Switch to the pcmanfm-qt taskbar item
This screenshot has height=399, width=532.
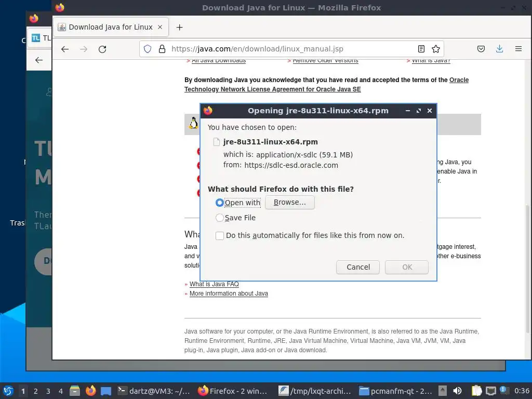tap(396, 391)
